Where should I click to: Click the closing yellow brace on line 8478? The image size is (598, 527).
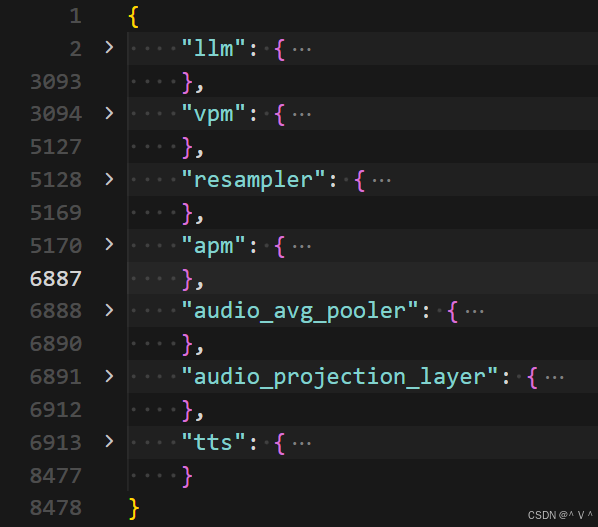point(133,509)
